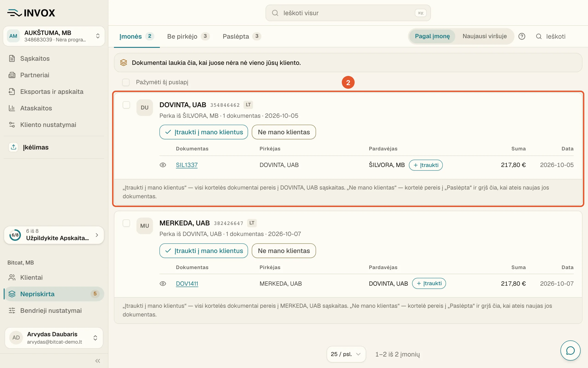
Task: Open the Ataskaitos reports section
Action: coord(54,108)
